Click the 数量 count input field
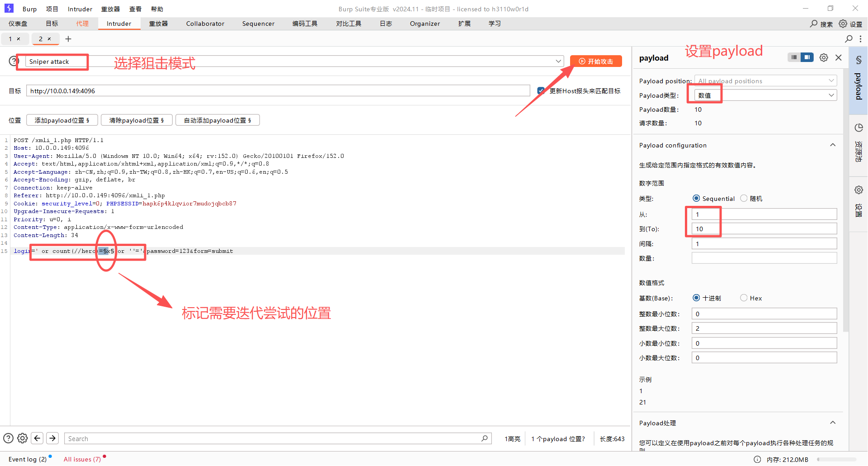The width and height of the screenshot is (868, 466). 764,258
